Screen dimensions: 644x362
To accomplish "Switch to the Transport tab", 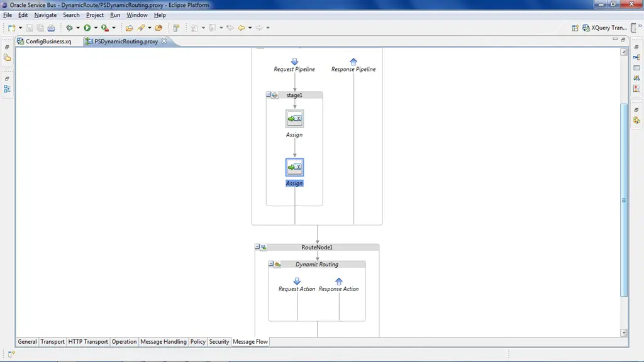I will (52, 341).
